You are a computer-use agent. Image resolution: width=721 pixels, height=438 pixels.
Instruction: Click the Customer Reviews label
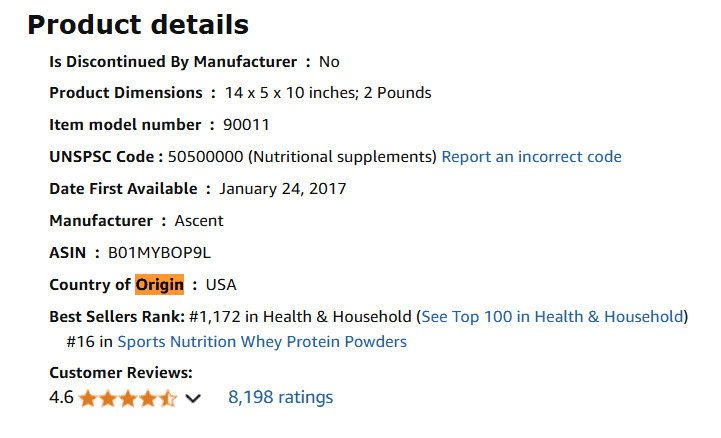pos(120,373)
